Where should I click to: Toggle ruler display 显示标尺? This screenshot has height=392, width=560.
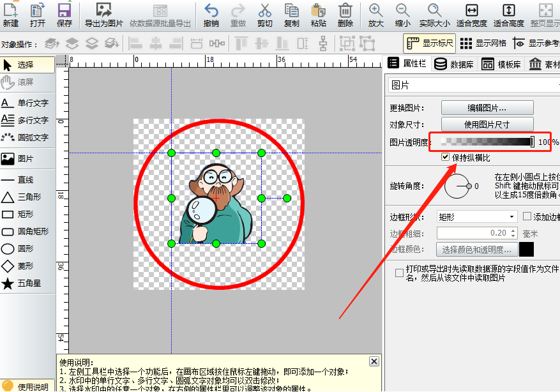(x=430, y=43)
